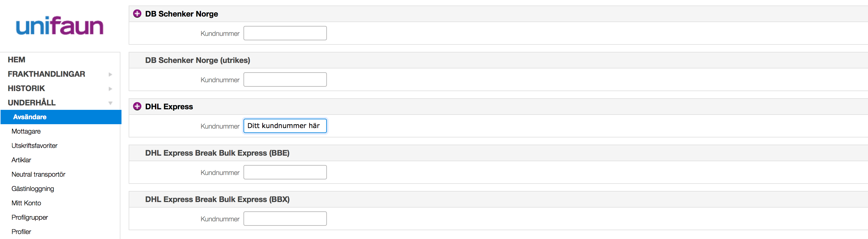This screenshot has height=239, width=868.
Task: Click Kundnummer field for DHL BBX
Action: point(285,219)
